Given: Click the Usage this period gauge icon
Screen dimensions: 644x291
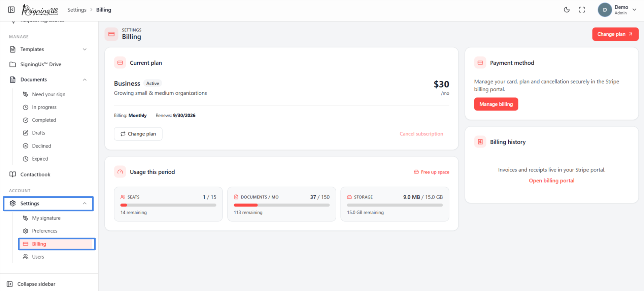Looking at the screenshot, I should (120, 172).
